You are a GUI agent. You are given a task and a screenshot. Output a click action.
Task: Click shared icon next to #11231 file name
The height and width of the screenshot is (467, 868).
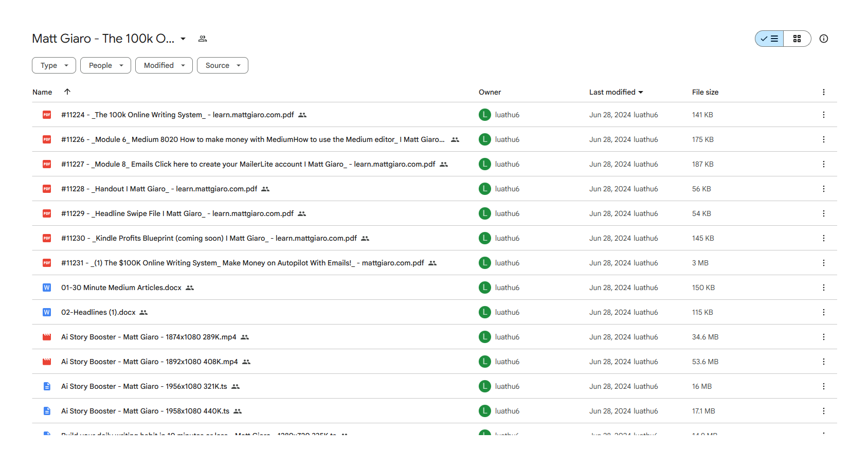click(x=432, y=263)
